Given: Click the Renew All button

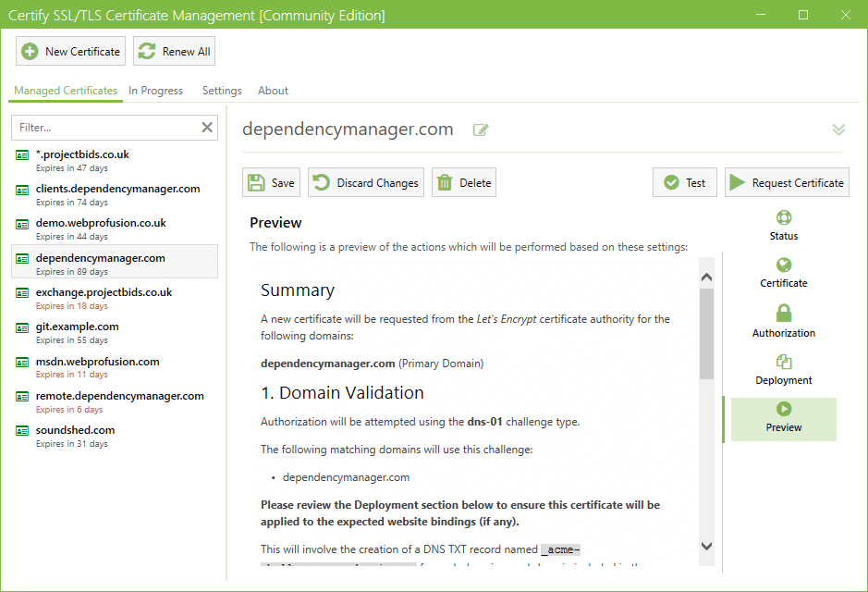Looking at the screenshot, I should [x=175, y=52].
